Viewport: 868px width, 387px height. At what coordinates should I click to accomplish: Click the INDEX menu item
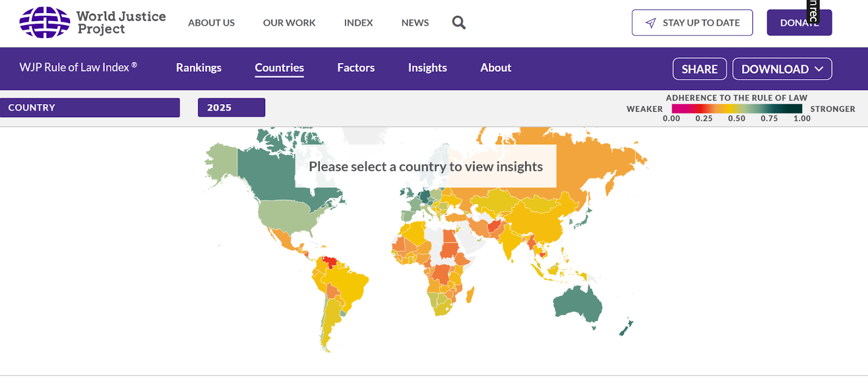click(358, 23)
